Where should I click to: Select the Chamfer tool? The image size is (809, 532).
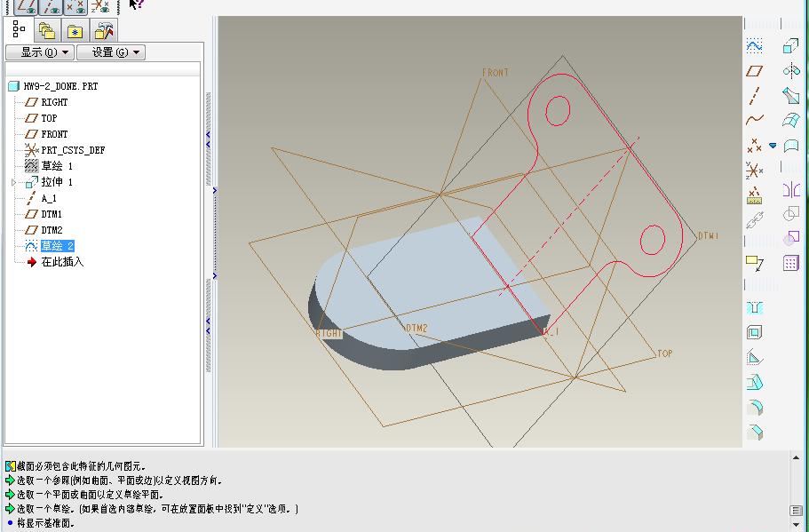pos(754,432)
